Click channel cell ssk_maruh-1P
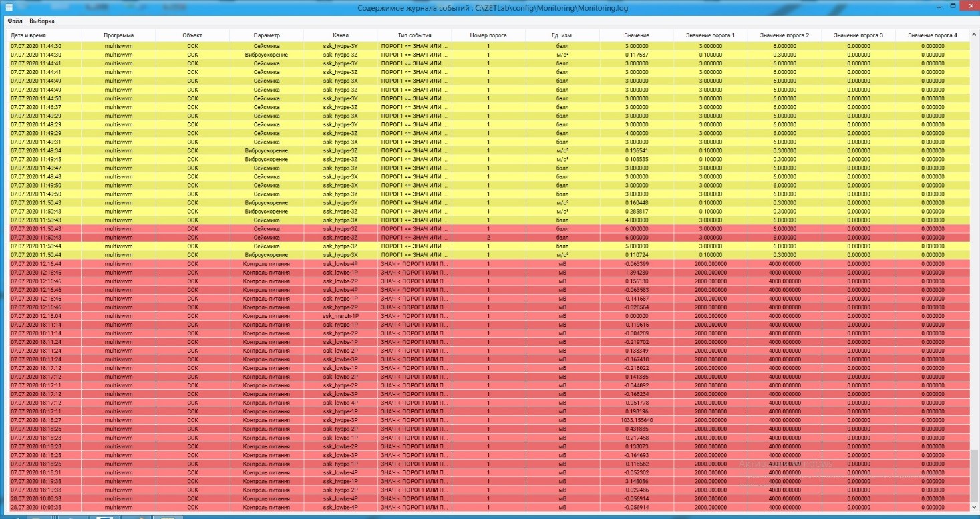980x519 pixels. pyautogui.click(x=341, y=315)
